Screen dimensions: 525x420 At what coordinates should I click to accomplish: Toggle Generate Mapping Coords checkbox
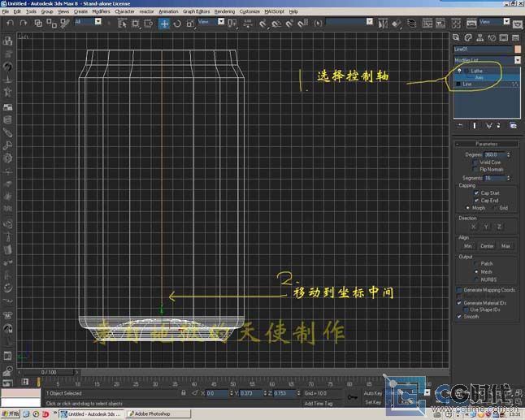(459, 290)
